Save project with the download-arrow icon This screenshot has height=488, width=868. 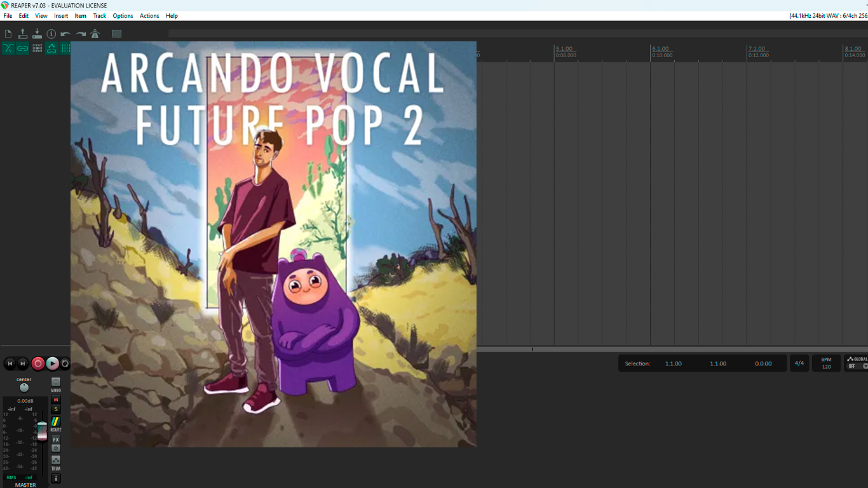[37, 34]
